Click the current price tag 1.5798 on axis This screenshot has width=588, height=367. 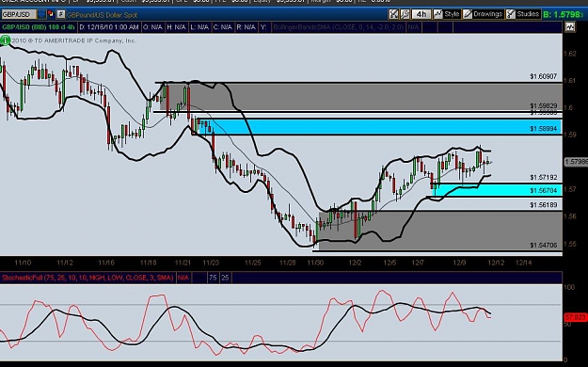576,162
